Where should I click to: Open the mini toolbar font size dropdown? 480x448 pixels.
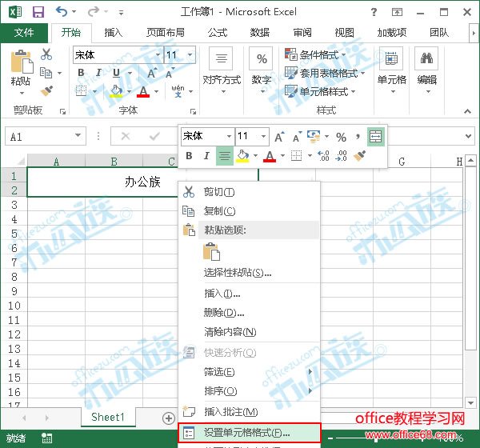[263, 136]
